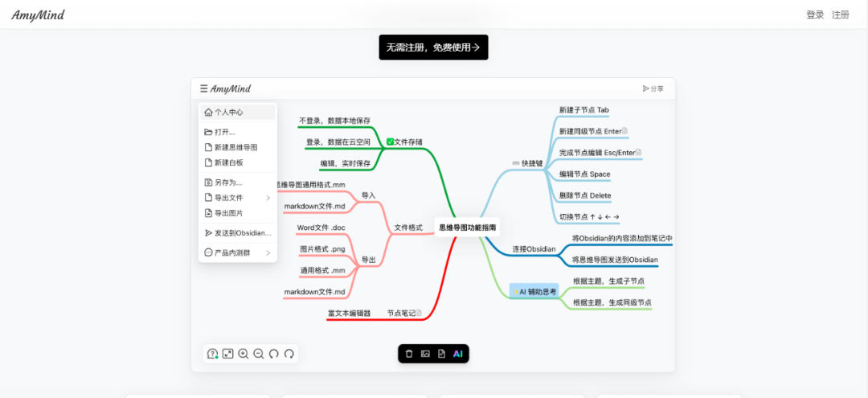868x398 pixels.
Task: Select the 编辑，实时保存 node
Action: point(346,164)
